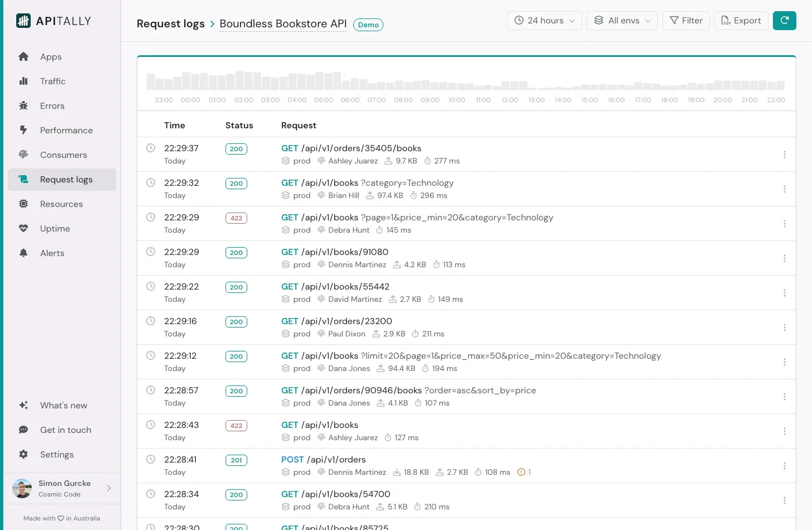Click the histogram bar above 02:00
The height and width of the screenshot is (530, 812).
pos(240,80)
